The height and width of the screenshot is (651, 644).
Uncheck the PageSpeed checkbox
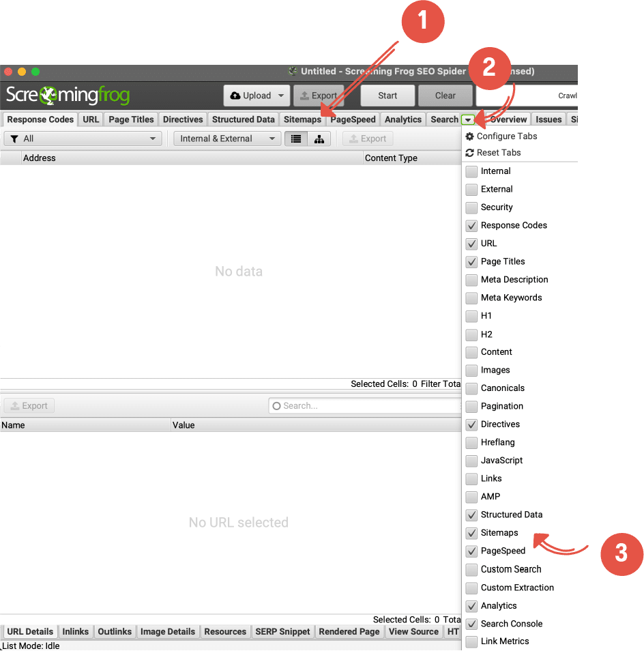tap(471, 551)
